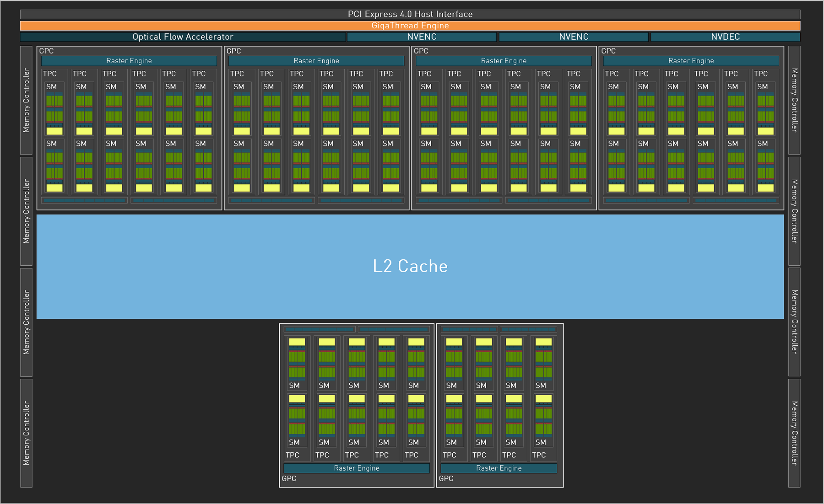
Task: Click the Optical Flow Accelerator block
Action: (x=183, y=37)
